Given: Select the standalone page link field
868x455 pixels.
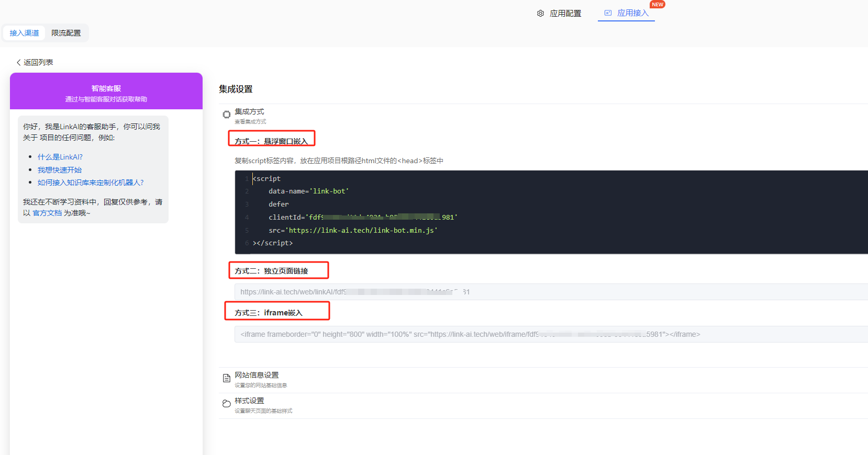Looking at the screenshot, I should coord(551,292).
